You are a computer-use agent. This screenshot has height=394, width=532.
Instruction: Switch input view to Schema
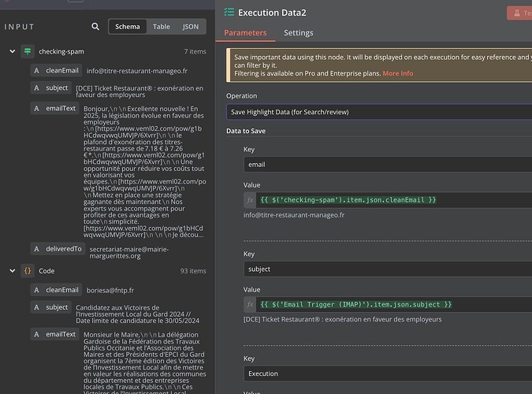coord(127,27)
